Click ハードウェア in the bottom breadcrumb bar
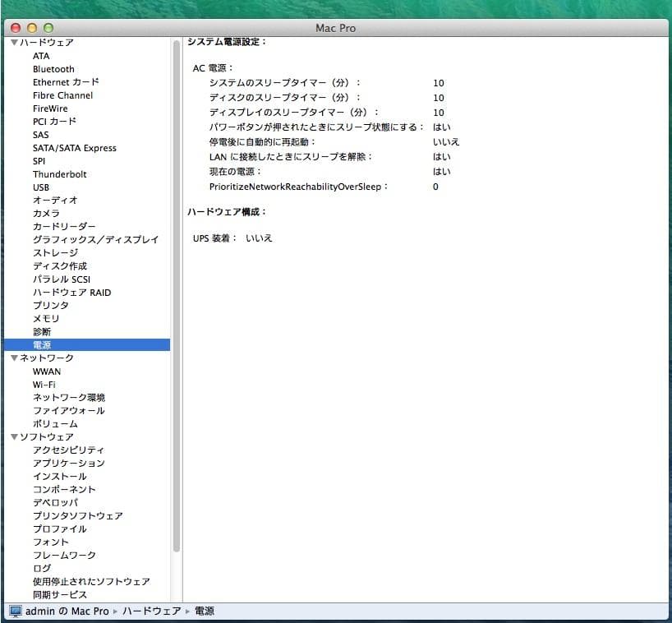This screenshot has height=623, width=672. click(150, 611)
